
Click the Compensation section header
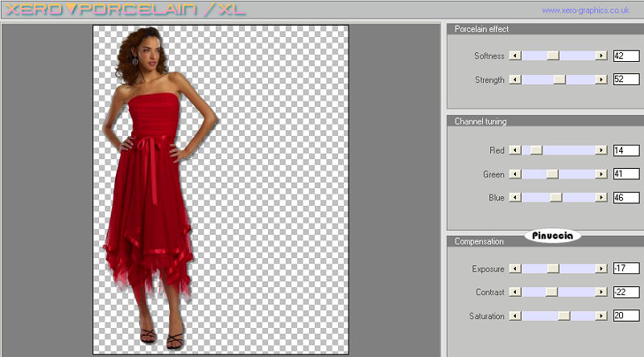pyautogui.click(x=546, y=241)
